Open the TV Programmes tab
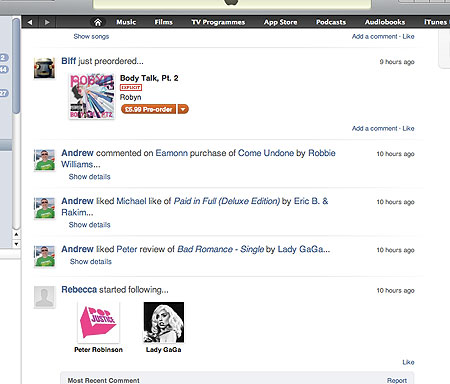The height and width of the screenshot is (384, 450). coord(218,22)
